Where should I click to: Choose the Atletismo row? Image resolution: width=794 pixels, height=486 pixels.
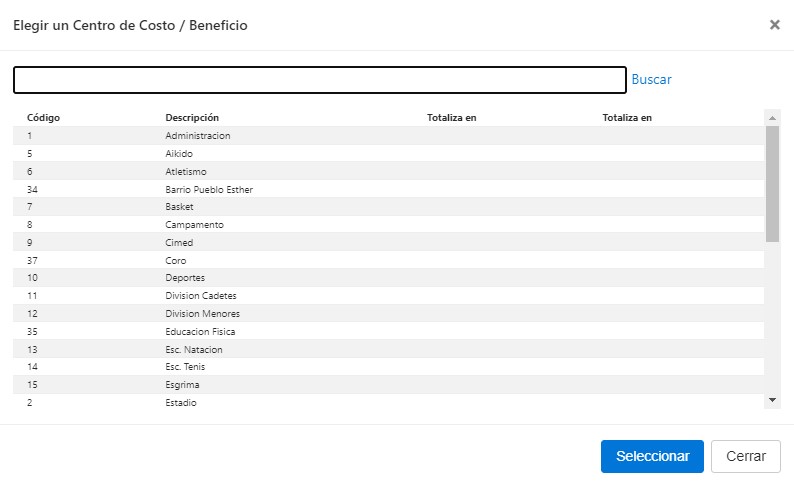(186, 172)
